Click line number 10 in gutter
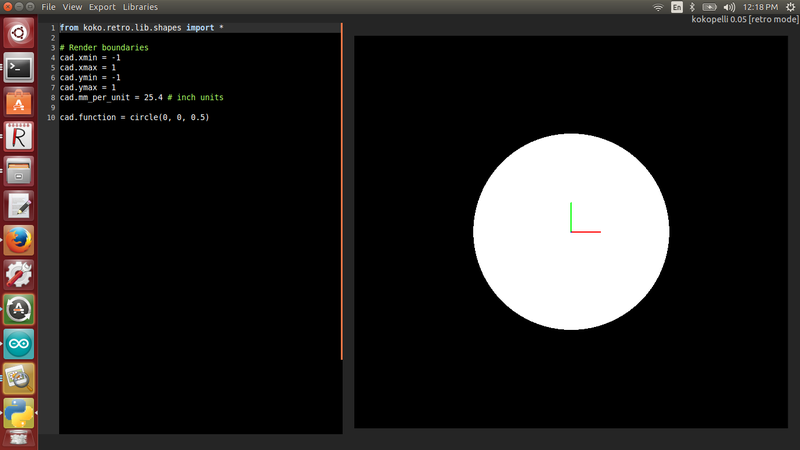Viewport: 800px width, 450px height. [x=51, y=118]
